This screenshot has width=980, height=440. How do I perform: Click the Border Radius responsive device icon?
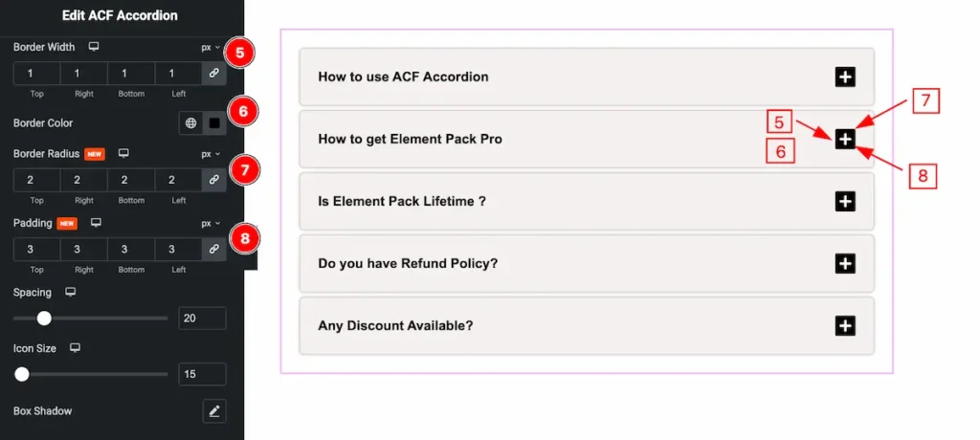click(x=123, y=153)
